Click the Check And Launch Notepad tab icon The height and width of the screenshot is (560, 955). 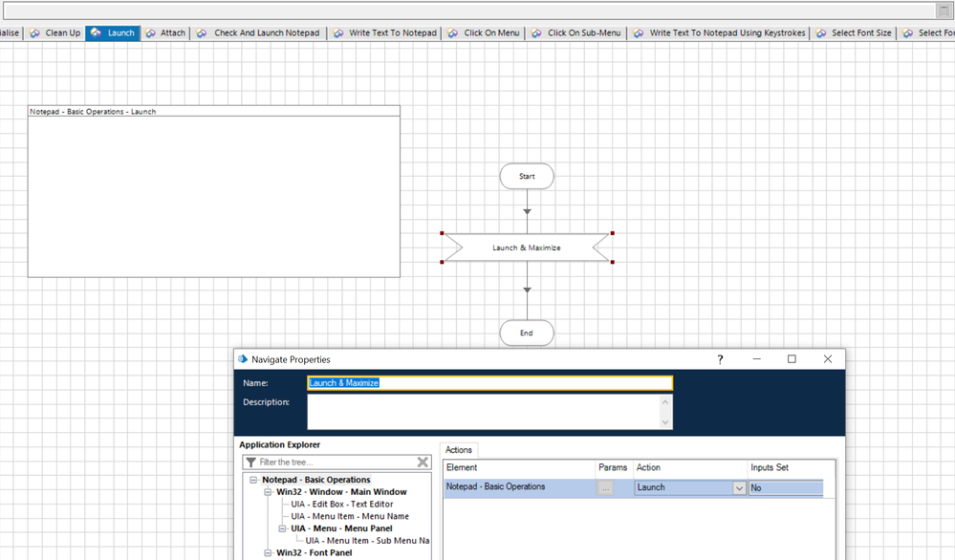point(203,32)
